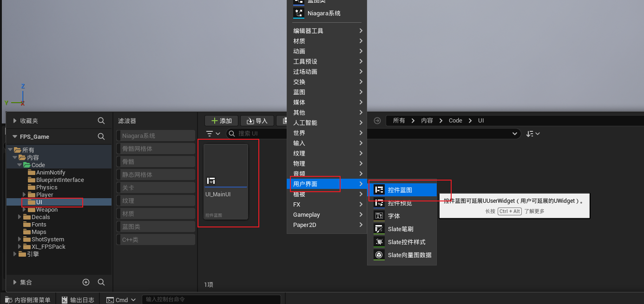This screenshot has width=644, height=304.
Task: Click the Slate控件样式 icon in submenu
Action: coord(380,242)
